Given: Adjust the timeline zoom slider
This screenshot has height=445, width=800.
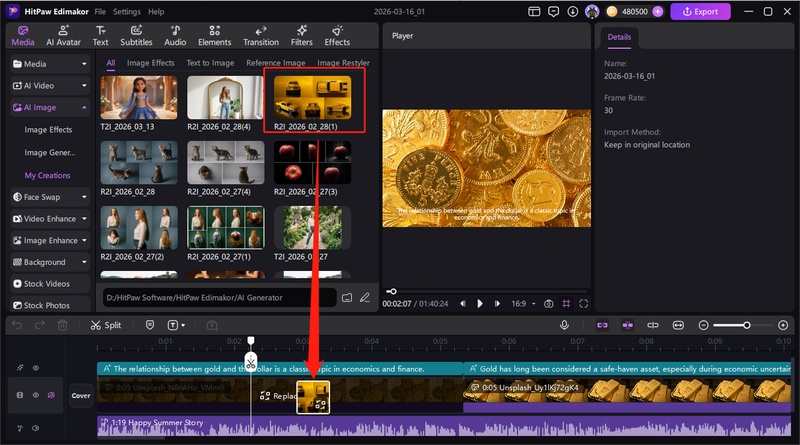Looking at the screenshot, I should point(742,325).
